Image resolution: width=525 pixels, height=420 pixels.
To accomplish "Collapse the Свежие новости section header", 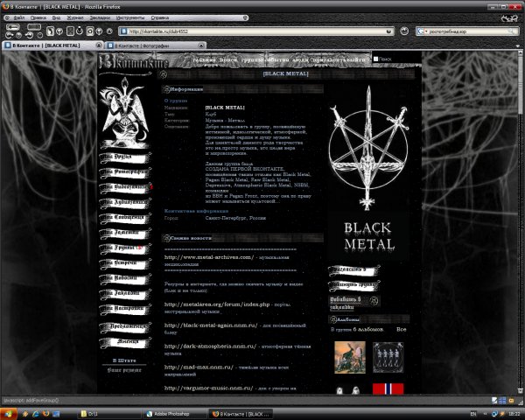I will coord(242,238).
